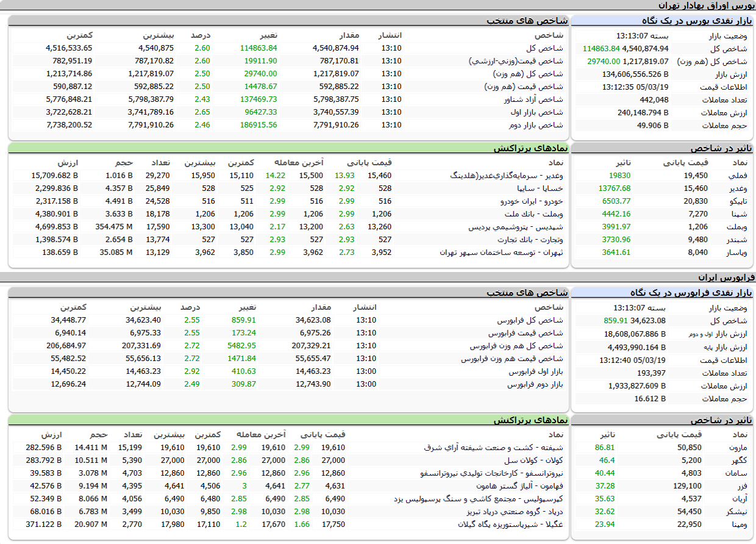
Task: Select 'شاخص كل هم وزن فرابورس' index row
Action: (288, 345)
